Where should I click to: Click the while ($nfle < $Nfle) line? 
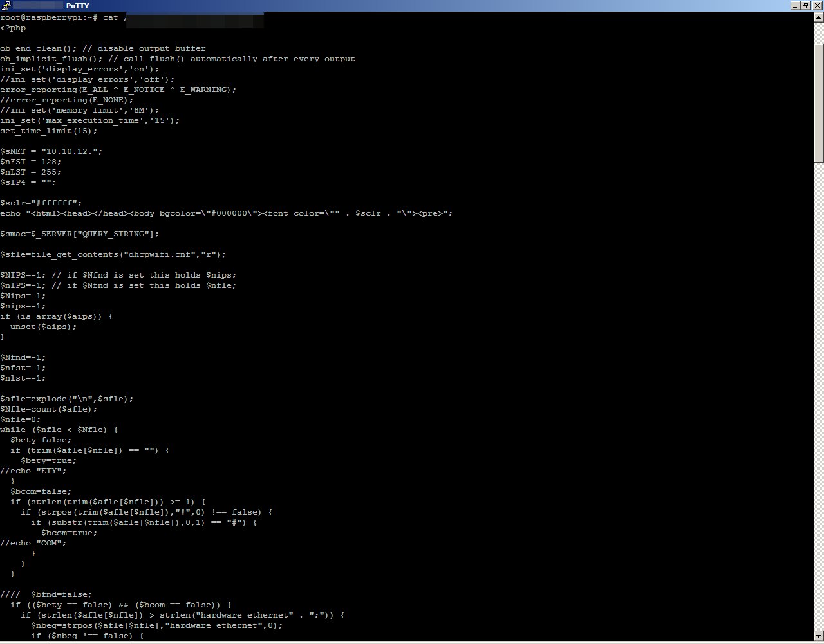pyautogui.click(x=59, y=430)
